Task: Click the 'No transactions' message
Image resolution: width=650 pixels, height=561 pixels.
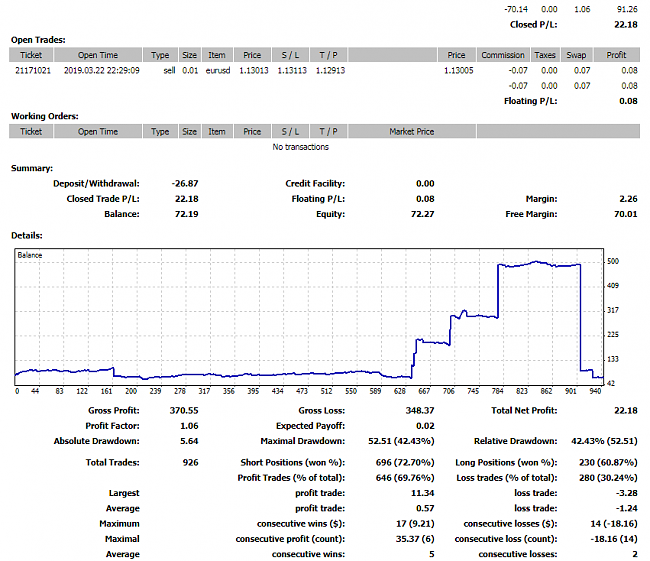Action: click(301, 147)
